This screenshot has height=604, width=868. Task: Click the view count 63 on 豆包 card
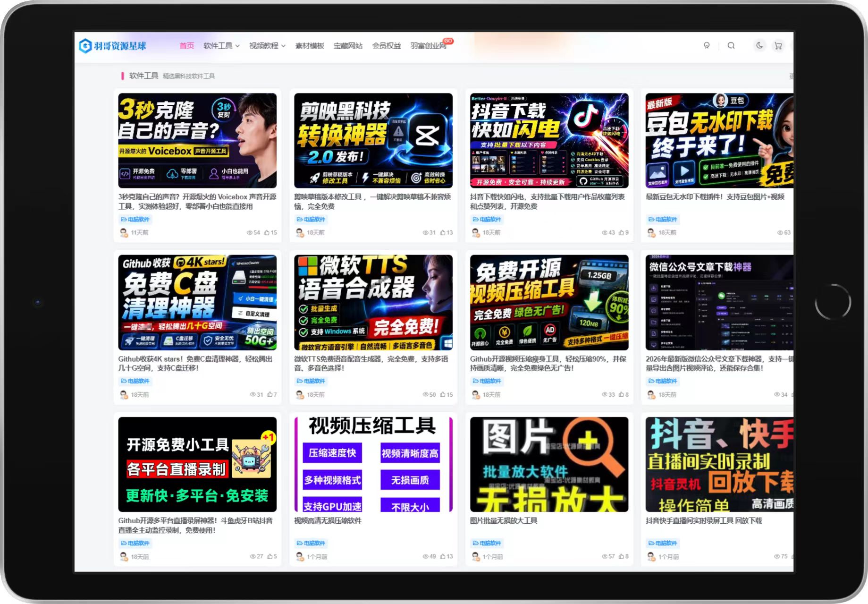(x=784, y=232)
